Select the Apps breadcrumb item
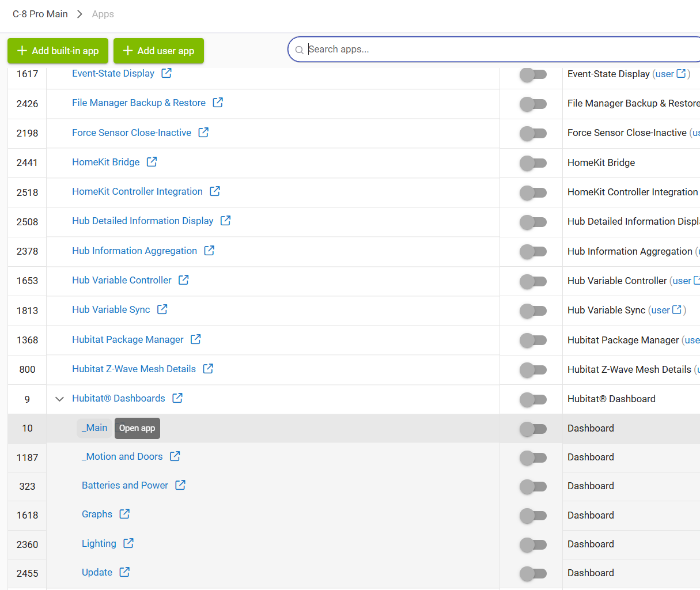700x590 pixels. 103,14
